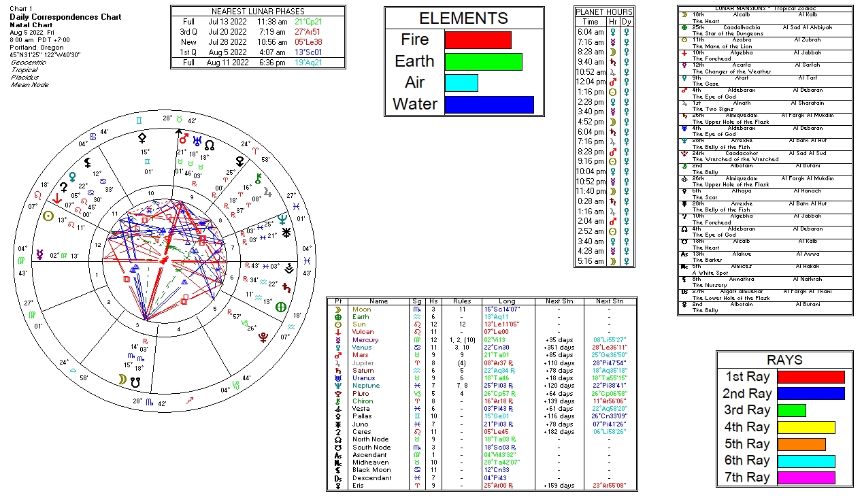Select the Earth glyph in the chart wheel
862x504 pixels.
coord(280,307)
